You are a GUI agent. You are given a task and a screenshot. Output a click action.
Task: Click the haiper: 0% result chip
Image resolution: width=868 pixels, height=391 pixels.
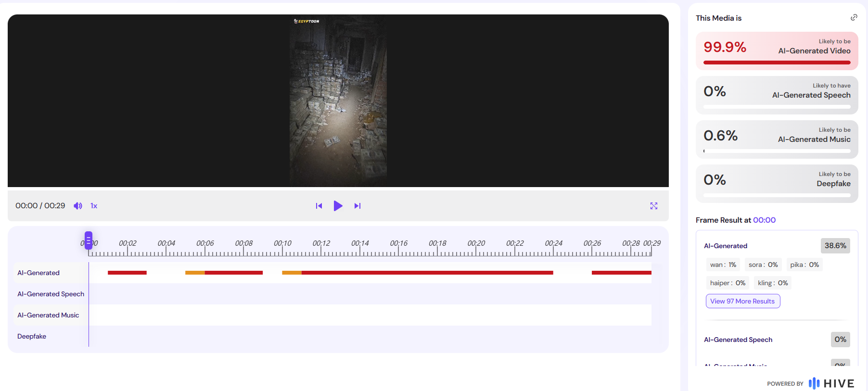(x=728, y=283)
